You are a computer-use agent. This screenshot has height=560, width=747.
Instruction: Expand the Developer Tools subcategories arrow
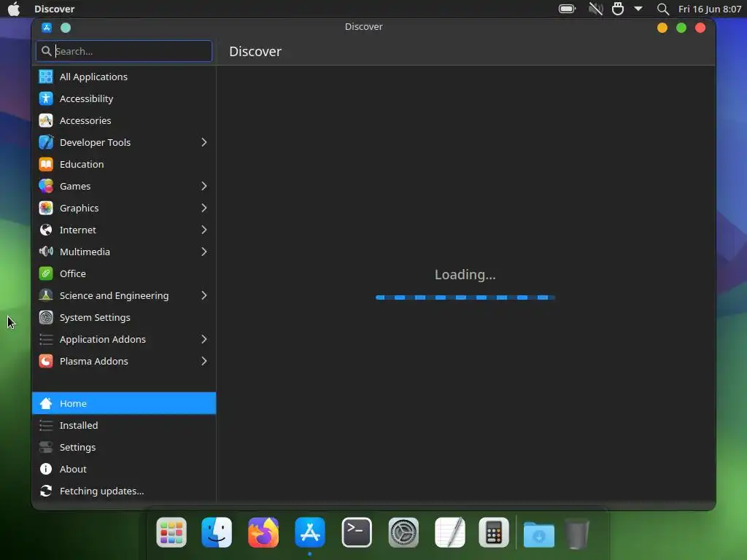pos(204,142)
